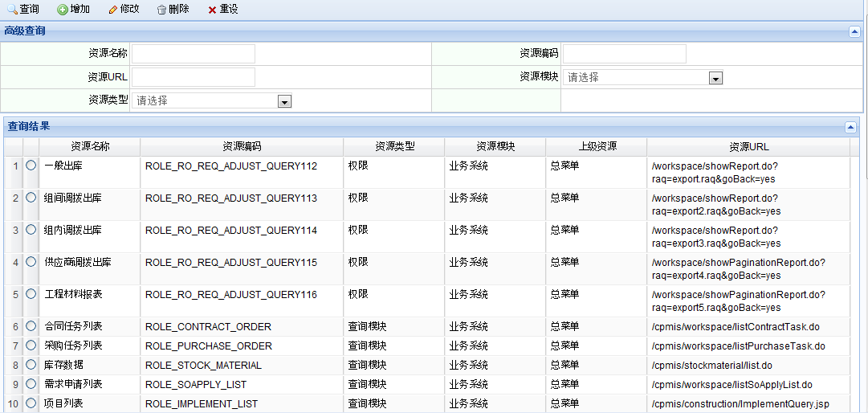This screenshot has width=868, height=413.
Task: Click the 查询 search toolbar icon
Action: 13,10
